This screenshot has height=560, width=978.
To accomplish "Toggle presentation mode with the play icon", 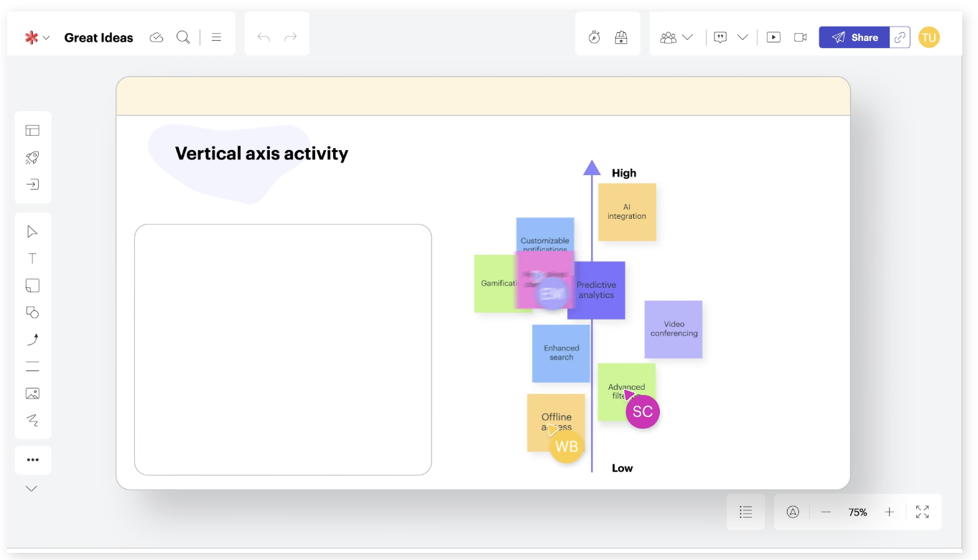I will [773, 37].
